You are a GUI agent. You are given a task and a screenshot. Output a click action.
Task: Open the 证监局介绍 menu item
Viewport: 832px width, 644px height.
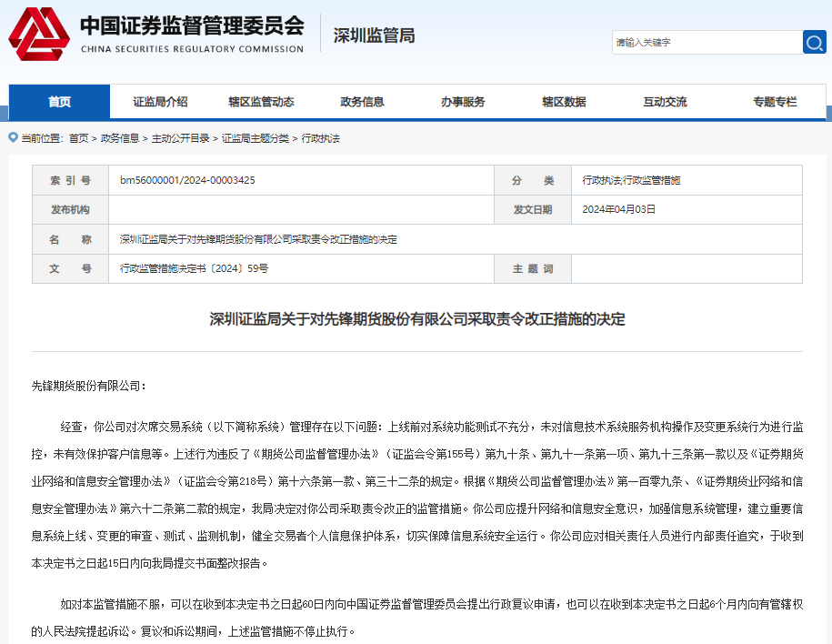160,102
